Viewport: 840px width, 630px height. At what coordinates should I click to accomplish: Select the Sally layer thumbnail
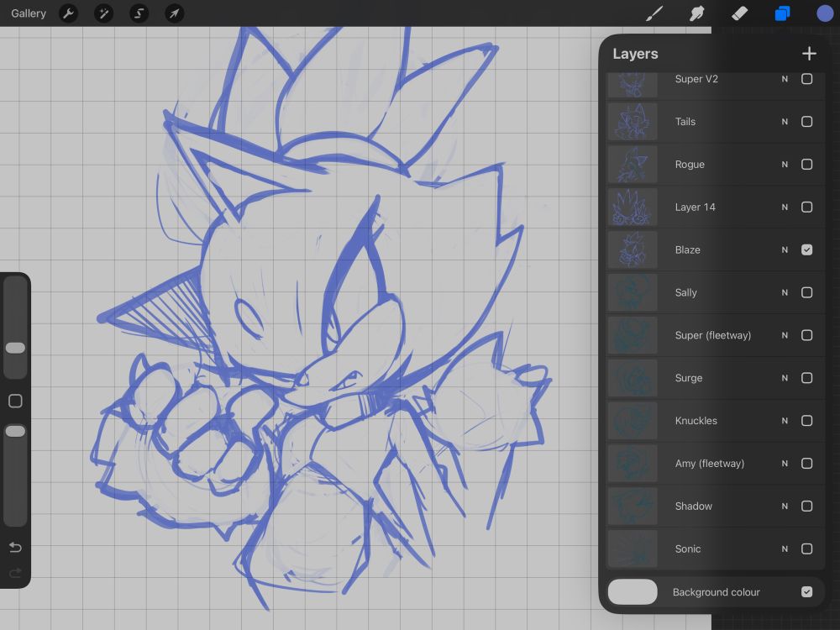(633, 292)
